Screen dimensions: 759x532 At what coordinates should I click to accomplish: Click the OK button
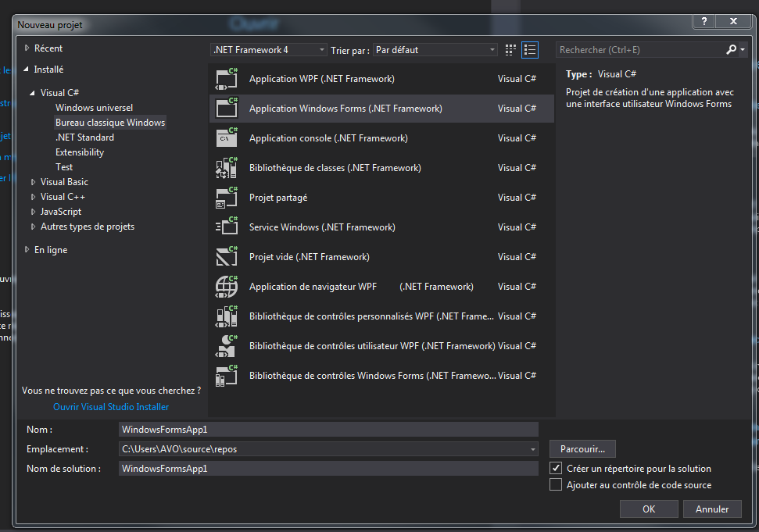pos(649,509)
